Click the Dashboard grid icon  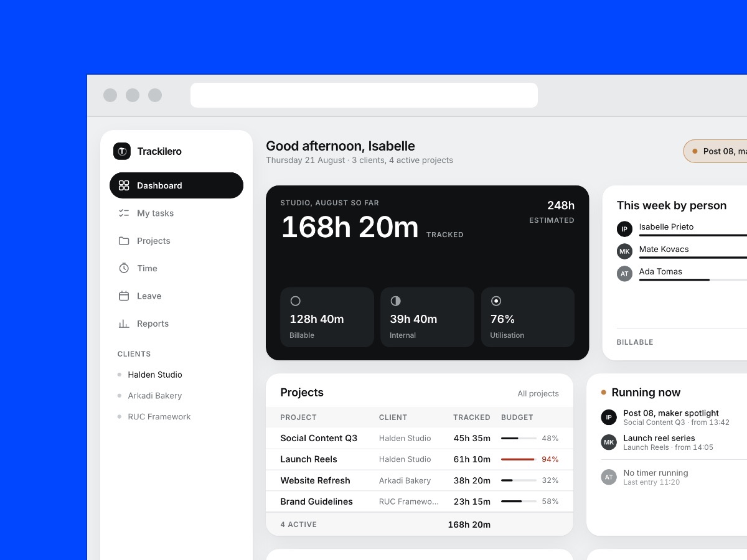point(124,185)
